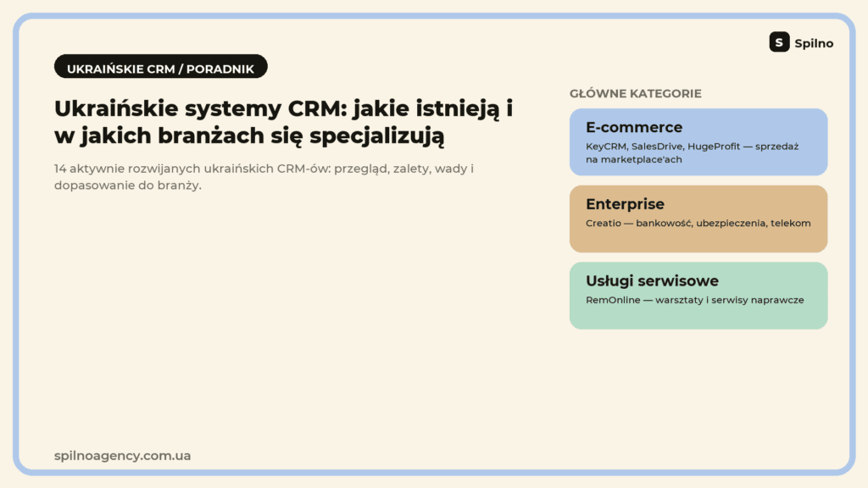Click the Spilno brand name text
Viewport: 868px width, 488px height.
tap(814, 43)
